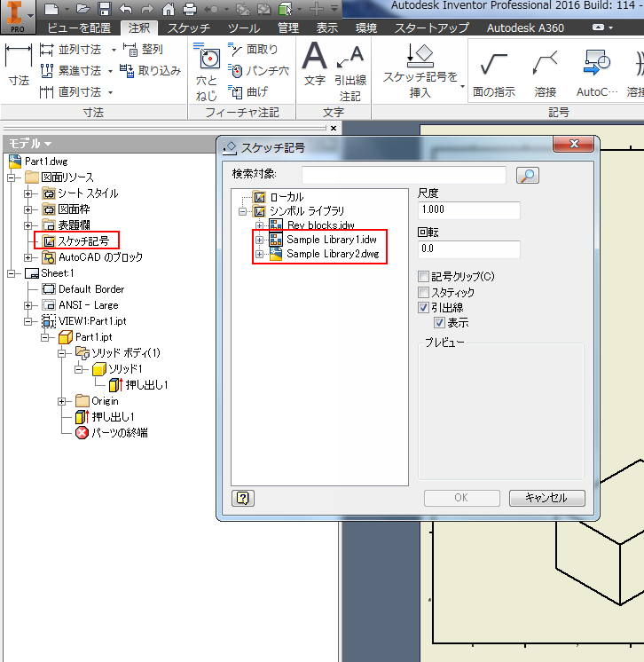Screen dimensions: 644x662
Task: Open the 累進寸法 dropdown arrow
Action: pyautogui.click(x=110, y=71)
